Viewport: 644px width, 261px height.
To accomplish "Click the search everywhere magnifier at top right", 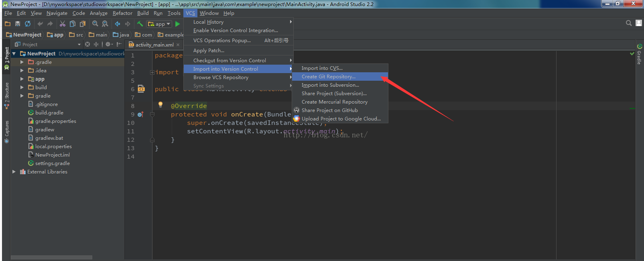I will pyautogui.click(x=629, y=23).
